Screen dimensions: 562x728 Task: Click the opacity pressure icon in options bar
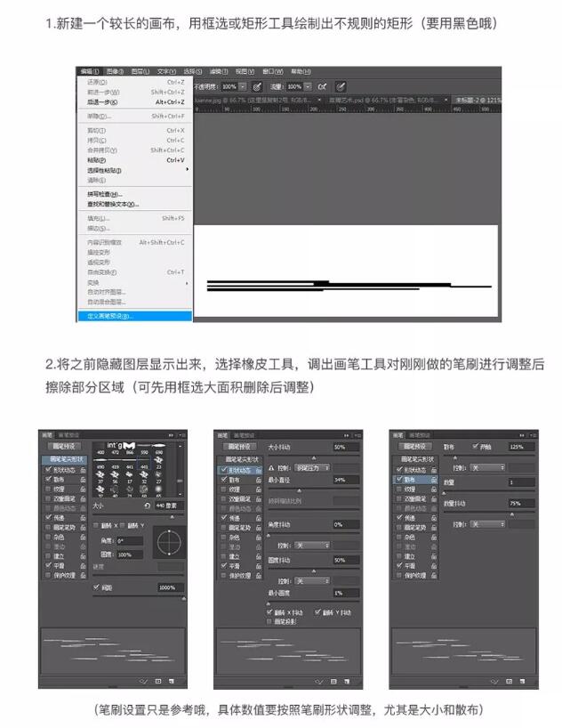(257, 87)
